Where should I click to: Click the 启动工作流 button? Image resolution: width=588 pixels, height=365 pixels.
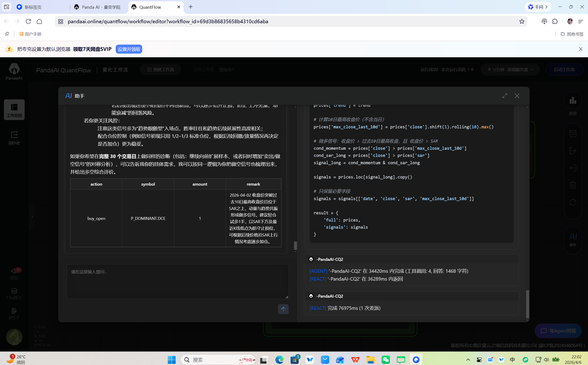click(x=564, y=69)
